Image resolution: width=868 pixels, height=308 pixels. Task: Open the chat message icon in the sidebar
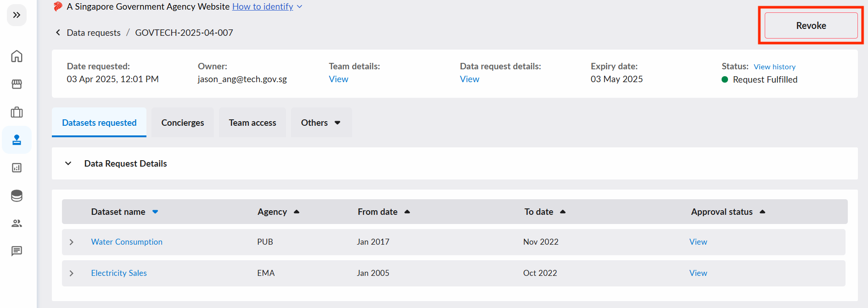pos(17,251)
